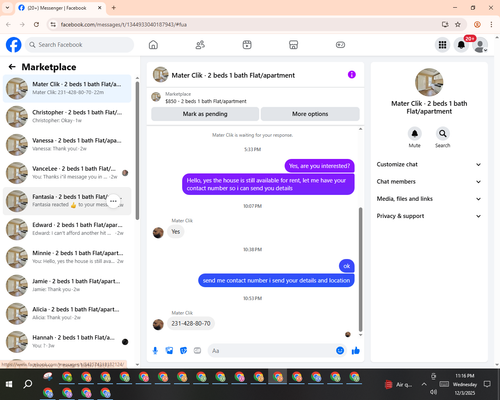Open the Facebook home logo

(x=14, y=45)
